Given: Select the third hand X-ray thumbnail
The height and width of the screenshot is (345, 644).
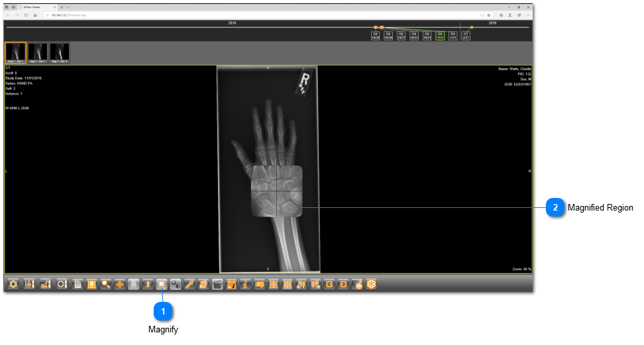Looking at the screenshot, I should (x=60, y=53).
